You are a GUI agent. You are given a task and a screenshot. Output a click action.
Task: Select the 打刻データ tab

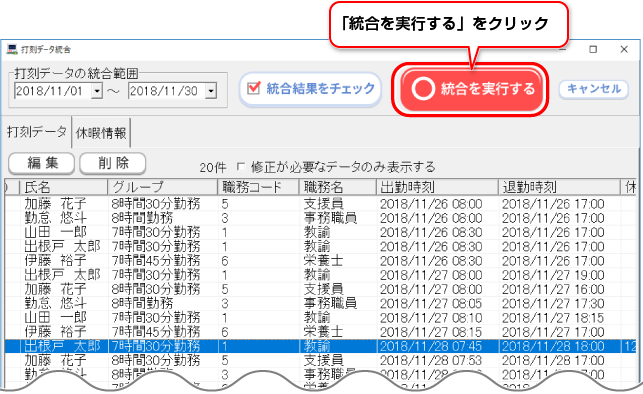[x=36, y=132]
